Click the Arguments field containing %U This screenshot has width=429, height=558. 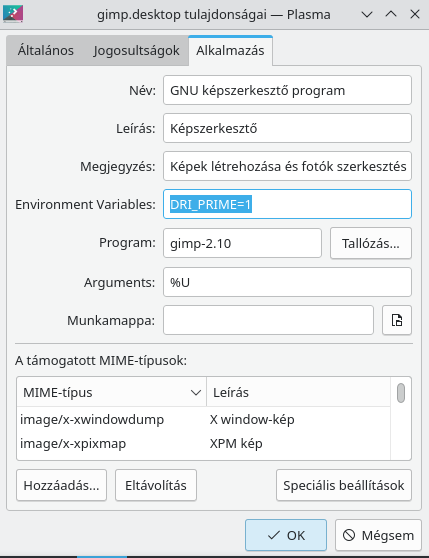click(x=287, y=282)
